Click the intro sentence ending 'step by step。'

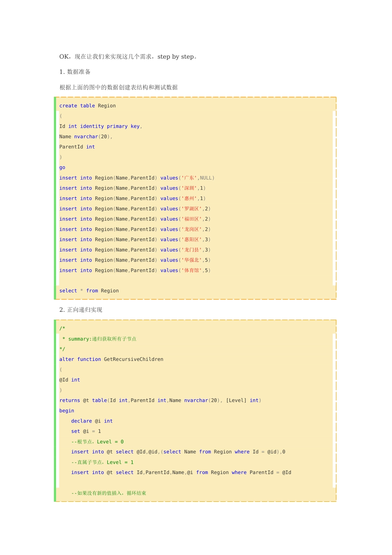point(128,57)
